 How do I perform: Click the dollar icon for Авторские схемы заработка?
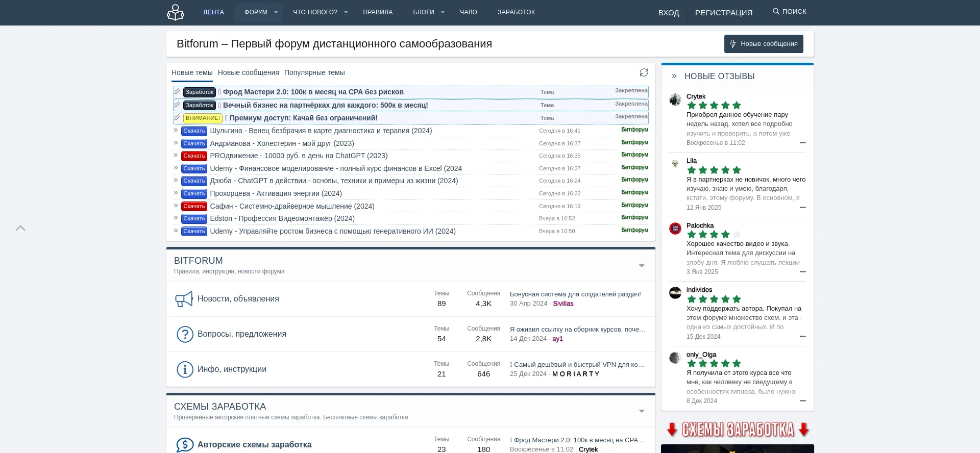[x=185, y=445]
